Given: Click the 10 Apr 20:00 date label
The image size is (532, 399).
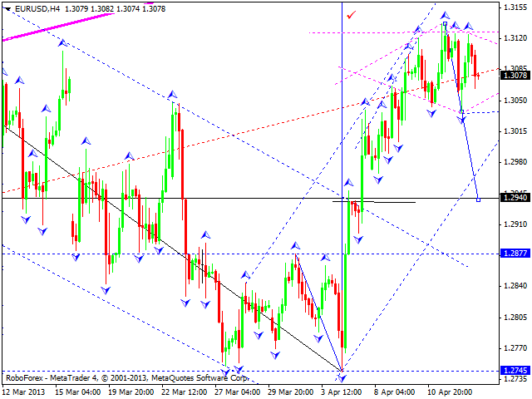Looking at the screenshot, I should [x=450, y=392].
